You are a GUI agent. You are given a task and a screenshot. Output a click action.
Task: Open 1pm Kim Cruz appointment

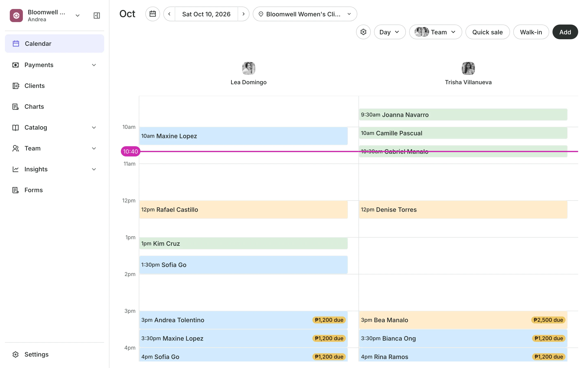pyautogui.click(x=243, y=243)
